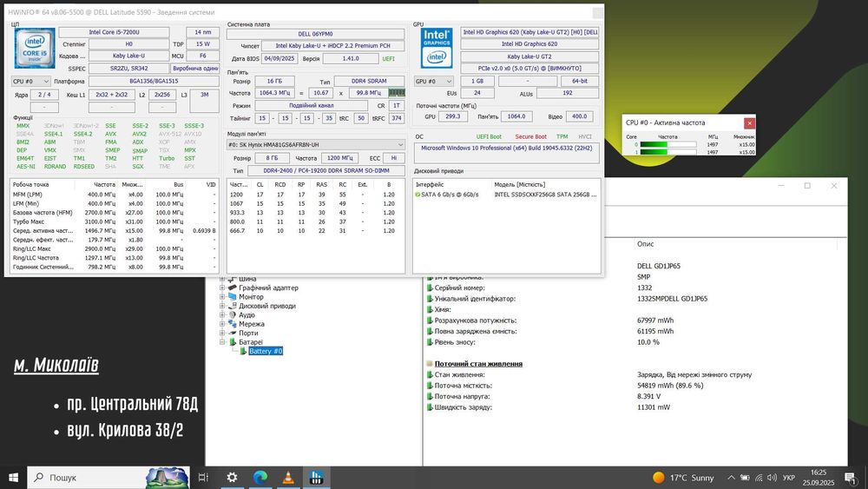Open the GPU #0 selector dropdown

433,81
